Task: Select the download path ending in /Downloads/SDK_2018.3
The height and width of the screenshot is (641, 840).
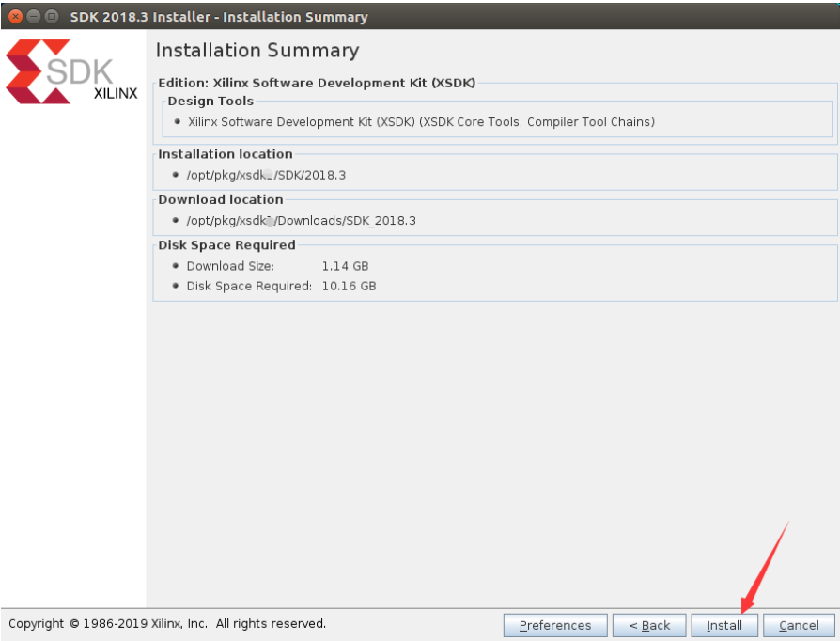Action: pos(301,221)
